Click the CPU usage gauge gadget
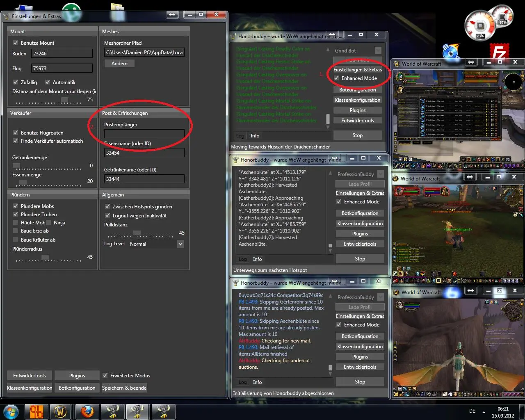The image size is (525, 420). (x=480, y=25)
